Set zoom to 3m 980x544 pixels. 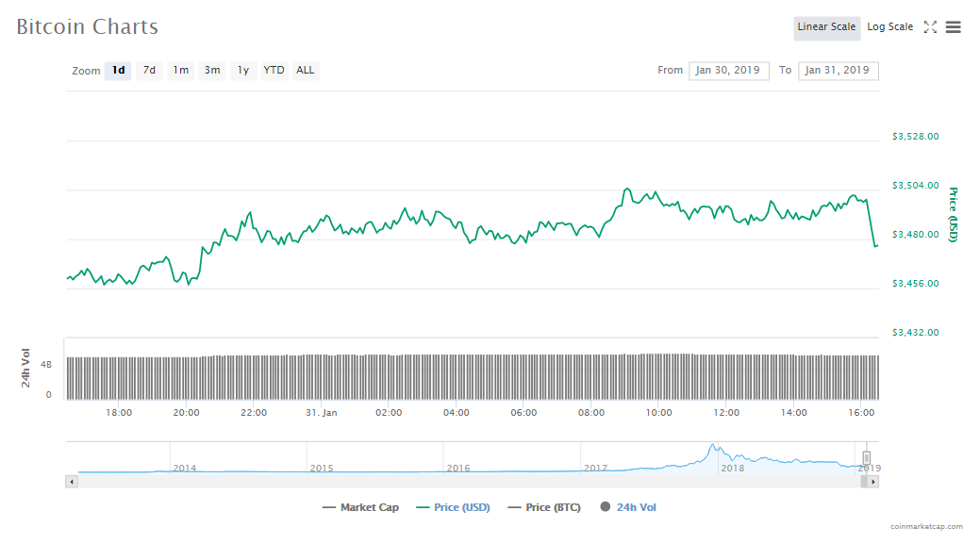coord(212,71)
